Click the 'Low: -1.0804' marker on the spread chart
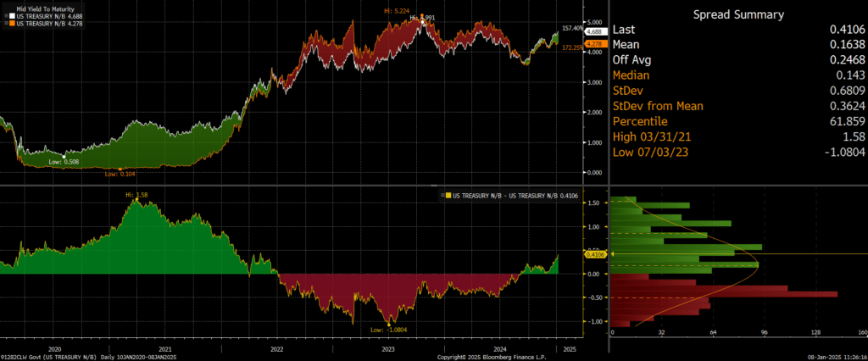 pos(388,330)
